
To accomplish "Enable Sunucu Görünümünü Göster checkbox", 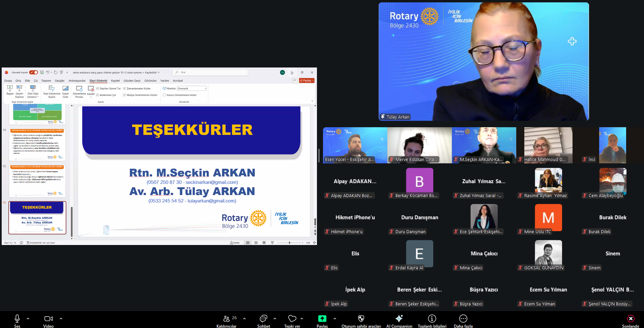I will click(x=164, y=95).
